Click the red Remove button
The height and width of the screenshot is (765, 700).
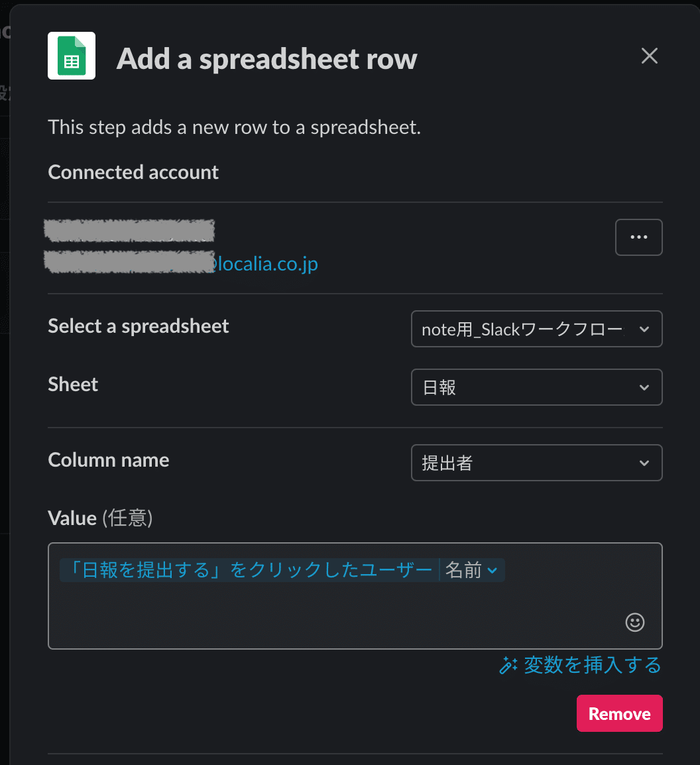[619, 713]
